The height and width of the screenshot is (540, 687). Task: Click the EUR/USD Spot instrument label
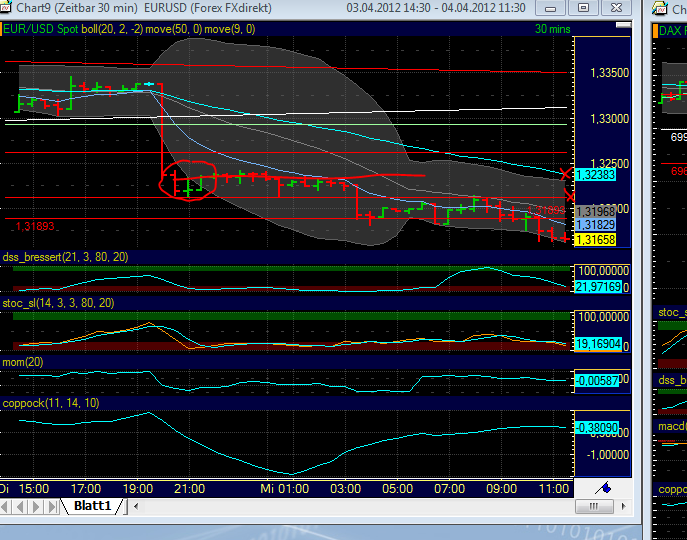[x=41, y=29]
